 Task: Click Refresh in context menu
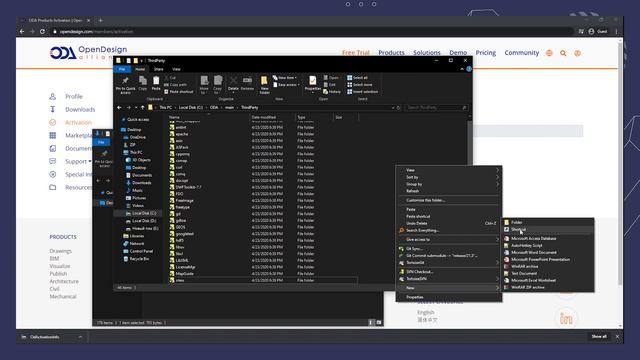449,191
